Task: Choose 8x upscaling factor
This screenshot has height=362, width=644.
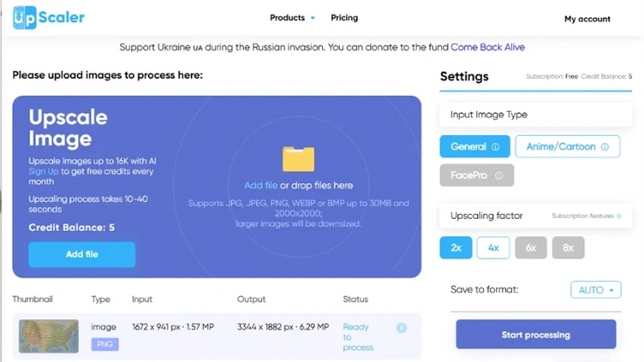Action: pos(568,247)
